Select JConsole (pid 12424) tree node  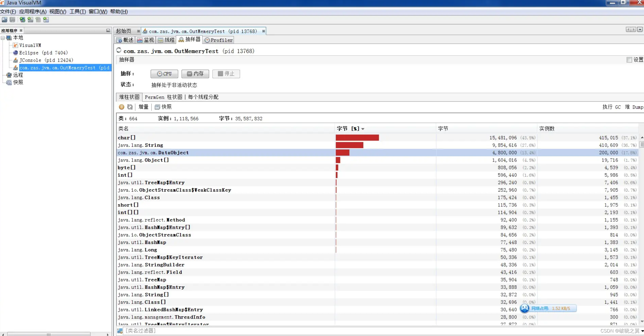tap(46, 60)
